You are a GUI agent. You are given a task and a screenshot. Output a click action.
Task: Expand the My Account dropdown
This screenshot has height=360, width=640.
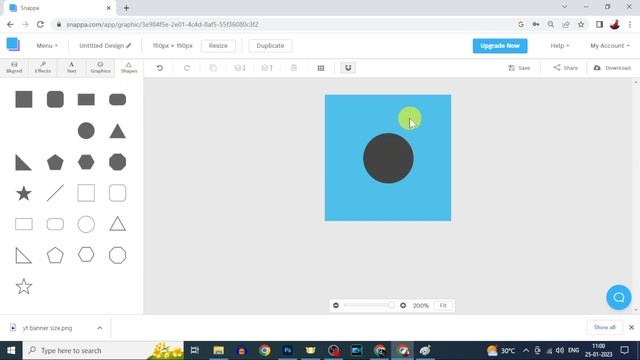(610, 46)
